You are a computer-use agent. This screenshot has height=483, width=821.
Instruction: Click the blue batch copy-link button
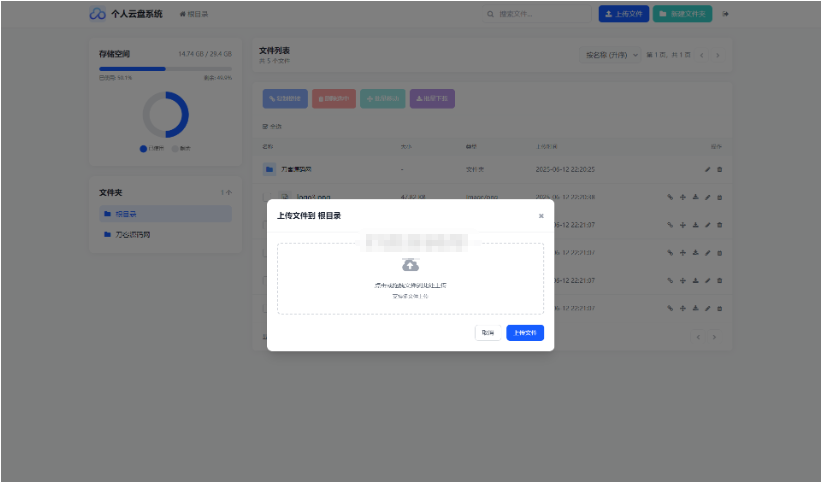[x=285, y=98]
